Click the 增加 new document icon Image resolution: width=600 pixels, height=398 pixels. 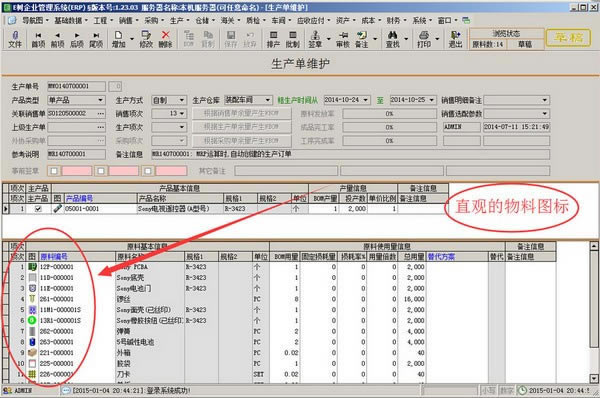(119, 39)
